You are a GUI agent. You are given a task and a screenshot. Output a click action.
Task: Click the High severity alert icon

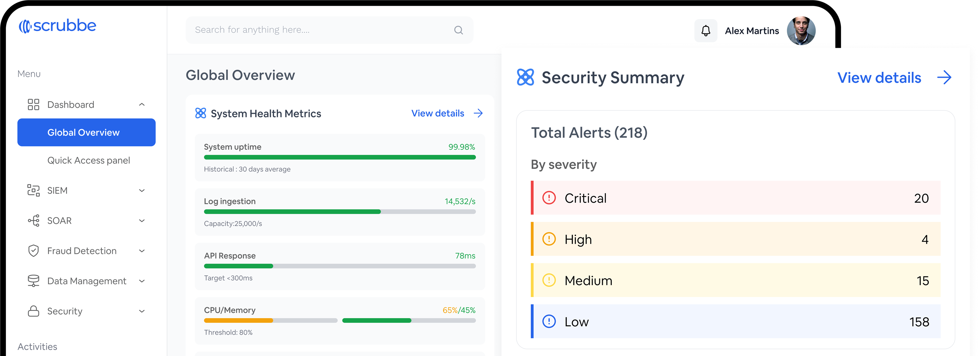(x=549, y=239)
